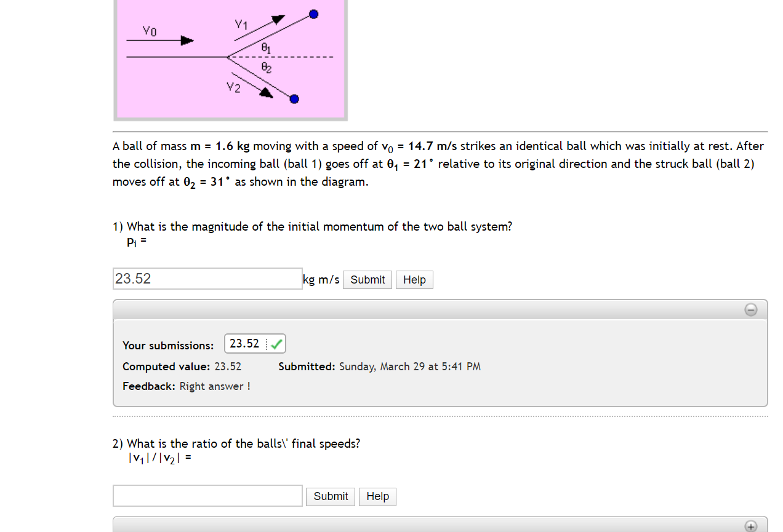Viewport: 783px width, 532px height.
Task: Expand the Your submissions selector
Action: click(255, 343)
